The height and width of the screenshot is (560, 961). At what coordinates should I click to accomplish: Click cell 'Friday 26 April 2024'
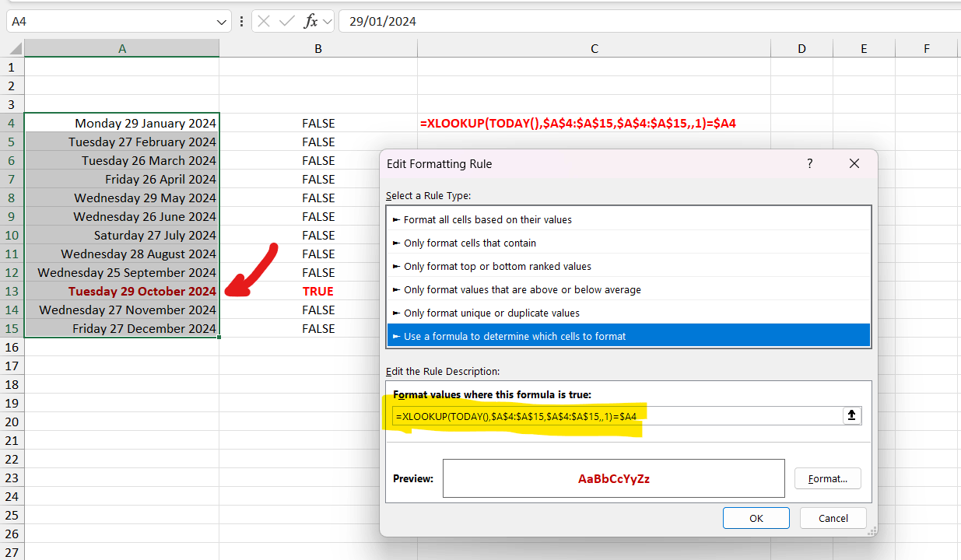coord(122,179)
